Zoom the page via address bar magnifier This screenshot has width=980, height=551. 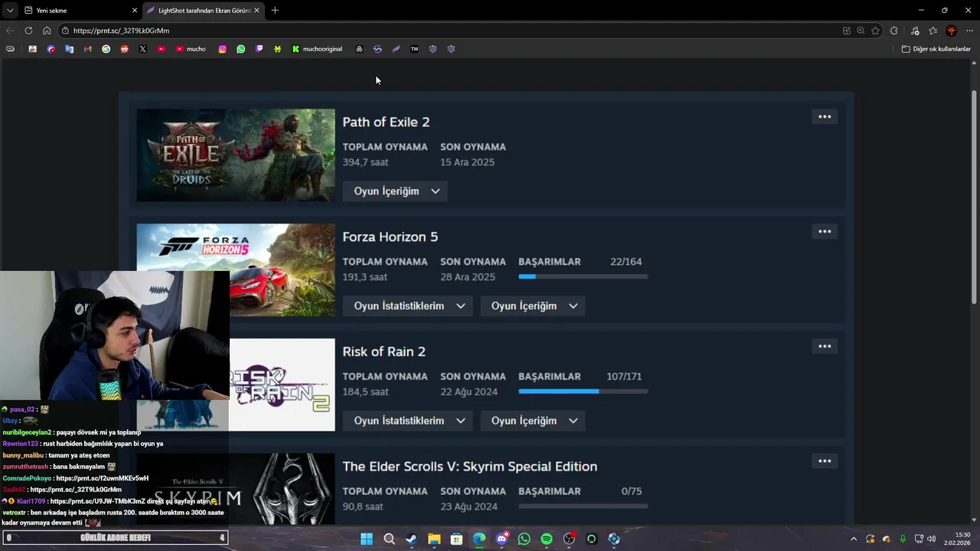861,31
